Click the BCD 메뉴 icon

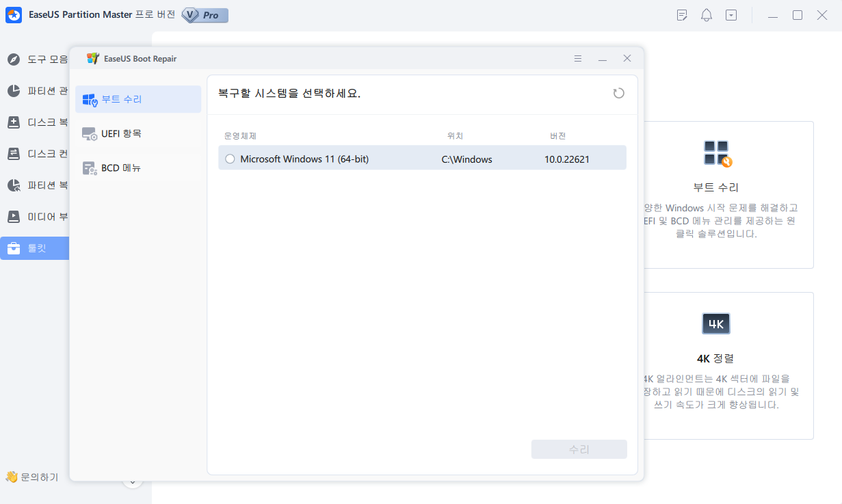[x=90, y=168]
